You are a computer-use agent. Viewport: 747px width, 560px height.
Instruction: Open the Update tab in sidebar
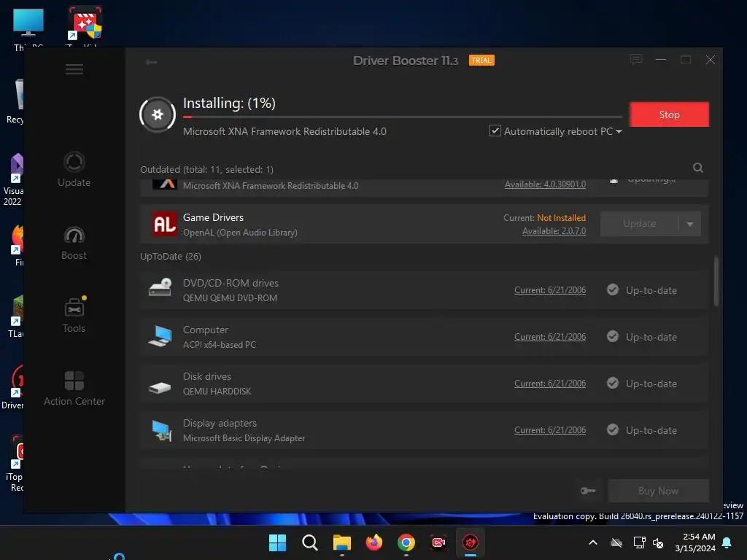(x=74, y=170)
